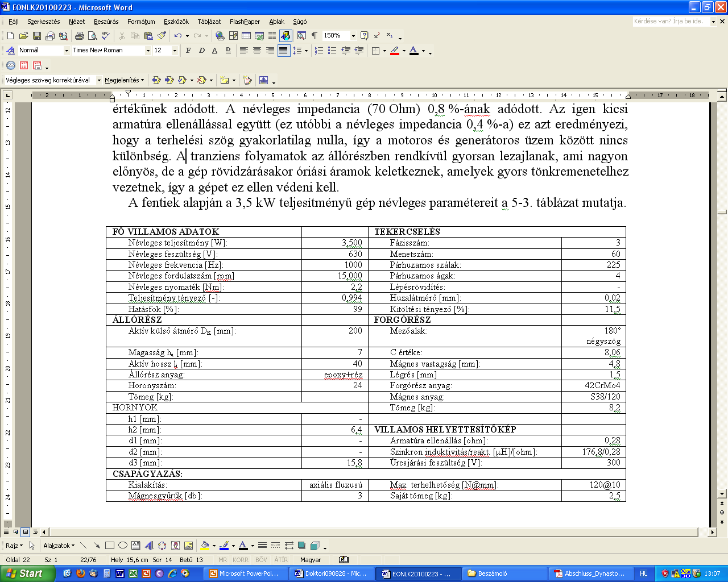The height and width of the screenshot is (582, 728).
Task: Open the Zoom 150% dropdown
Action: (353, 36)
